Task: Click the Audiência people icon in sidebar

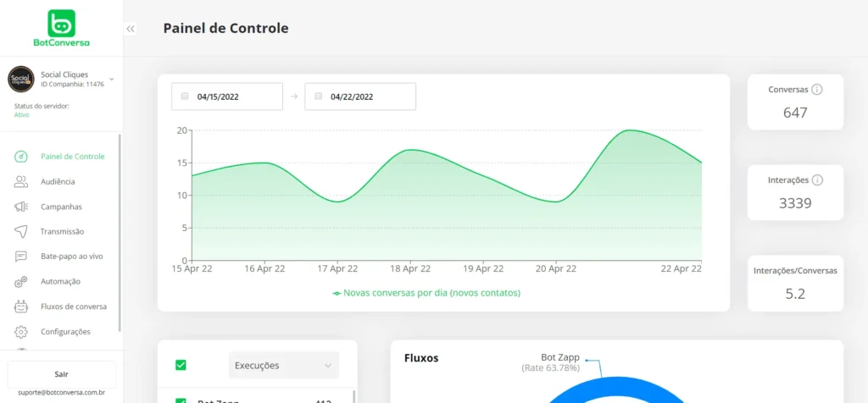Action: 21,181
